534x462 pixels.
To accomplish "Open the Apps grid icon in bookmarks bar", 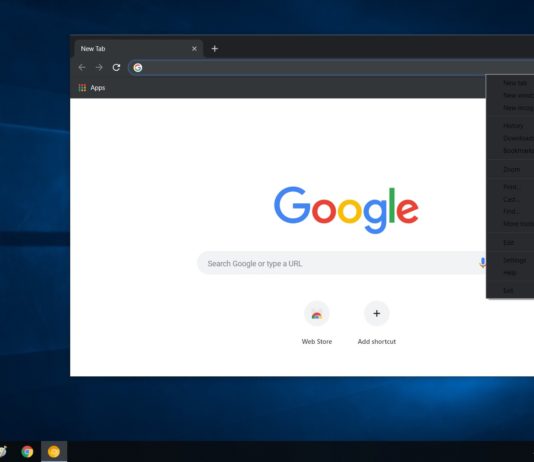I will coord(82,88).
